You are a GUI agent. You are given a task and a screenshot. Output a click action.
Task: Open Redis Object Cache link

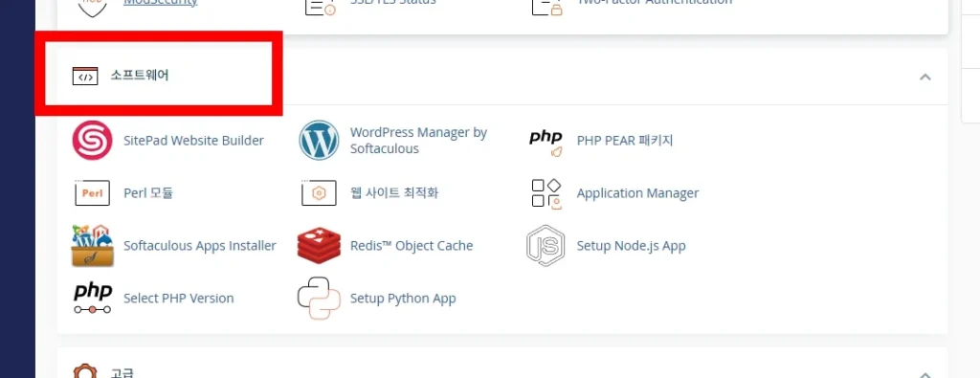point(412,246)
